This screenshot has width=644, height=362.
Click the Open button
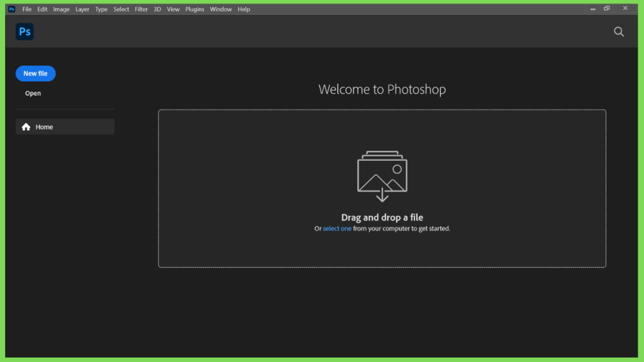click(x=33, y=93)
